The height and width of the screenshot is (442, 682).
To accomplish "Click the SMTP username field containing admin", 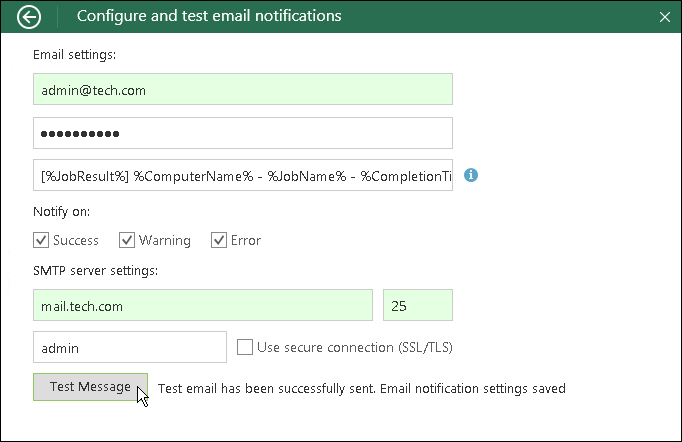I will tap(130, 348).
